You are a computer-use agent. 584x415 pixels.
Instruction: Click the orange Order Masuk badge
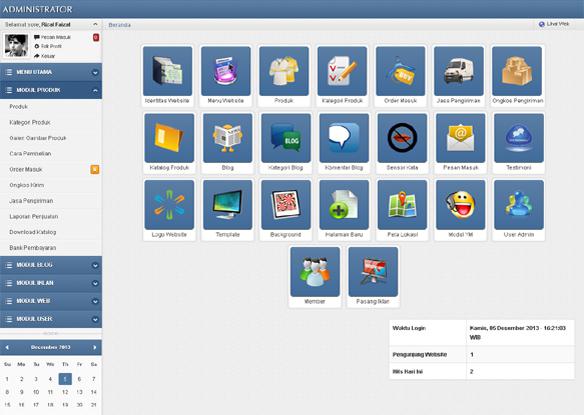pos(95,170)
